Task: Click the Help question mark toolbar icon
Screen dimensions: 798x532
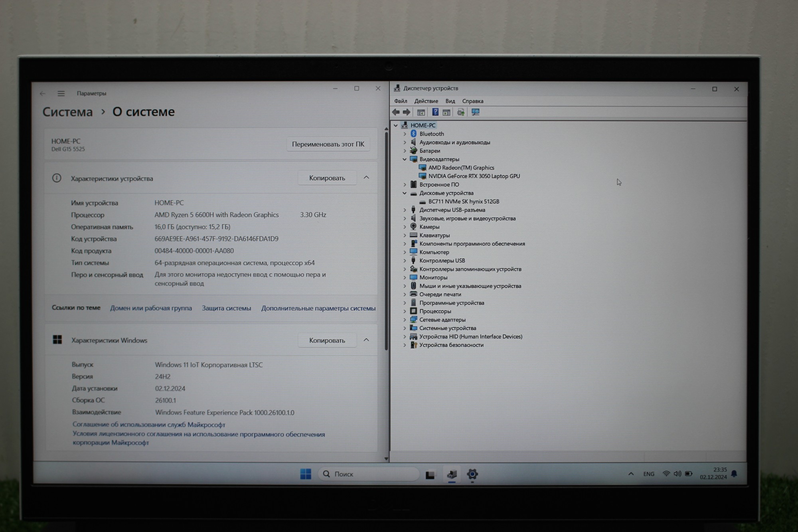Action: point(435,112)
